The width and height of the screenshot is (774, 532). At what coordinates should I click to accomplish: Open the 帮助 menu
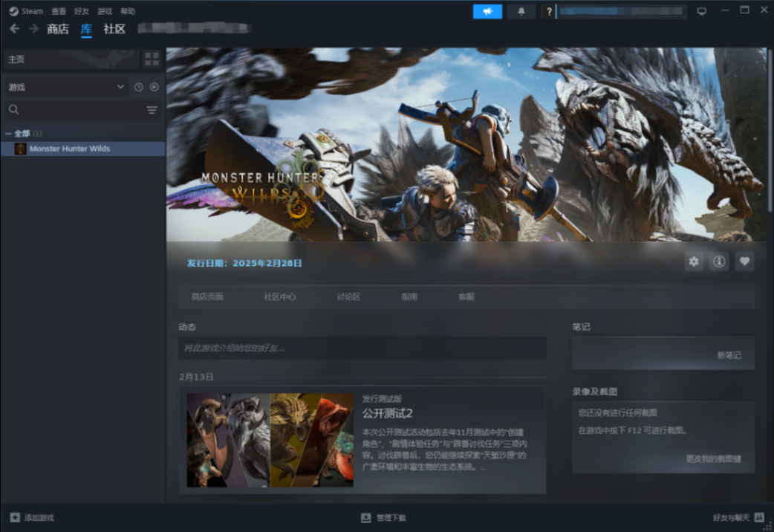point(128,11)
